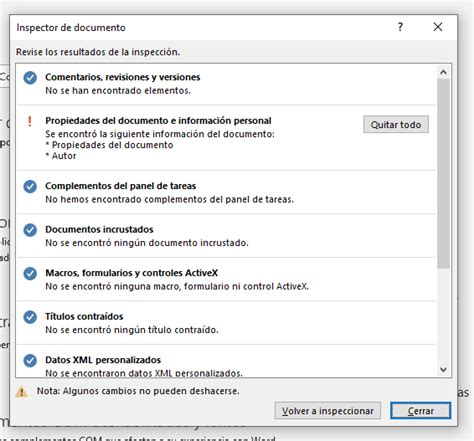Select the Títulos contraídos result heading
474x441 pixels.
pos(84,316)
